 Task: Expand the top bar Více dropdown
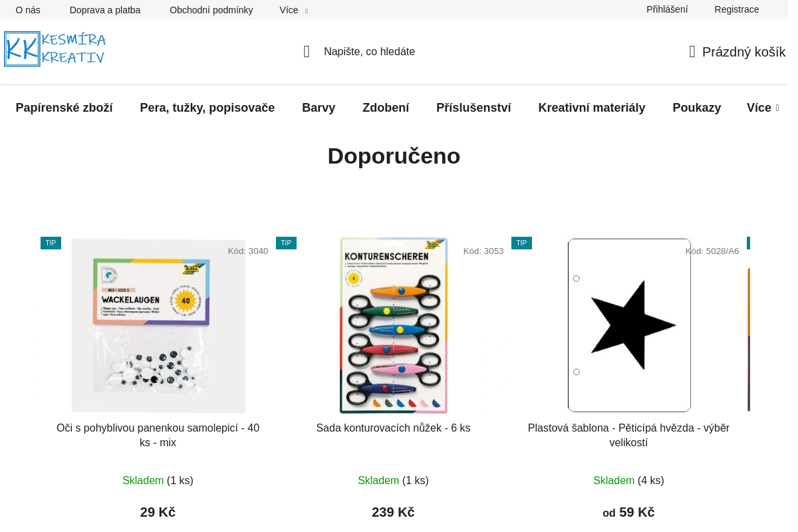point(293,10)
